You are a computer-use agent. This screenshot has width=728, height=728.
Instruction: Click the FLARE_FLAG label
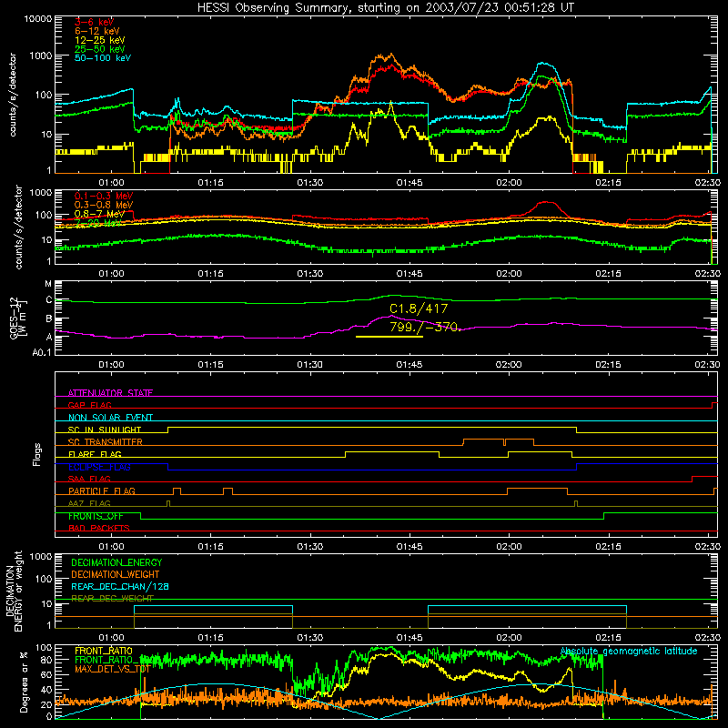tap(95, 454)
